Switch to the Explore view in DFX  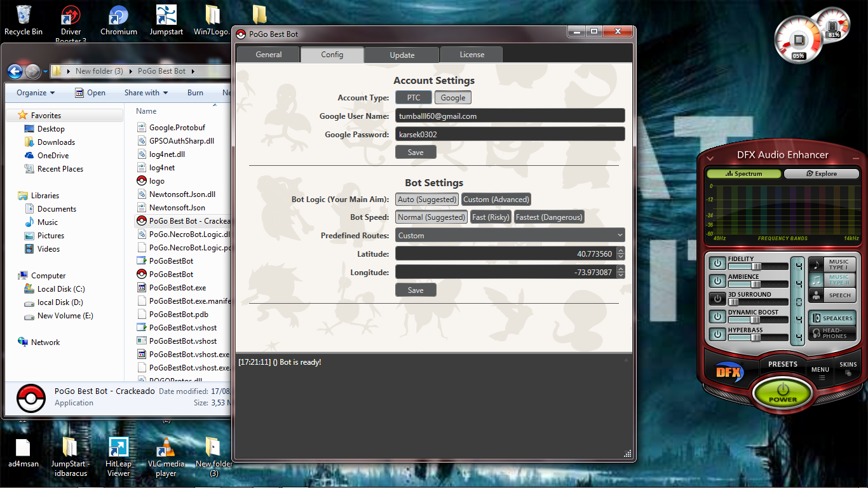tap(822, 173)
